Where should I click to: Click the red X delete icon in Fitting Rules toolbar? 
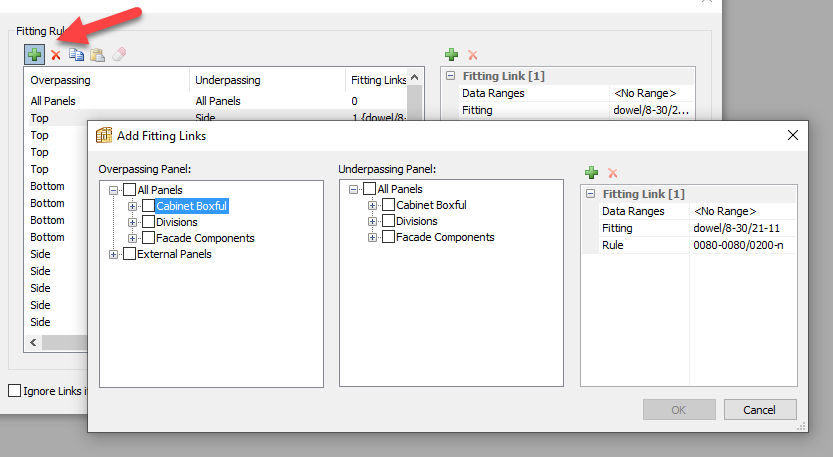point(56,54)
